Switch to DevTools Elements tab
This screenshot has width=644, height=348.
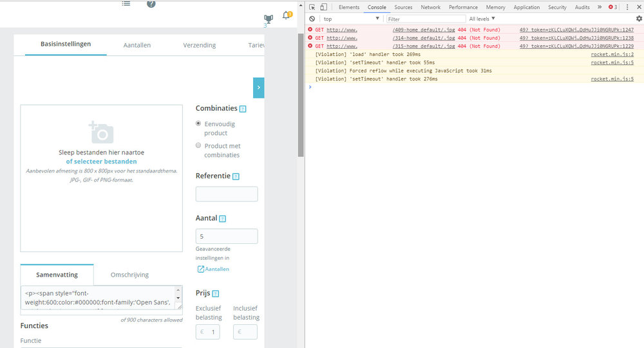349,7
